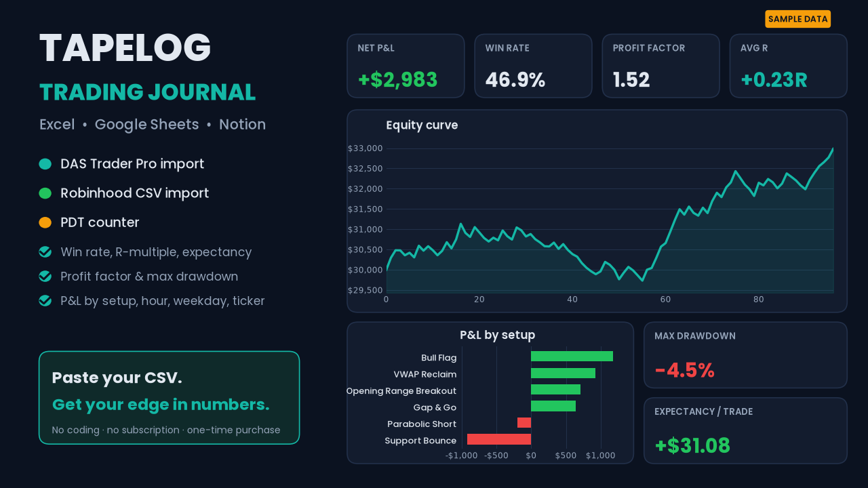
Task: Click the +0.23R value
Action: (774, 80)
